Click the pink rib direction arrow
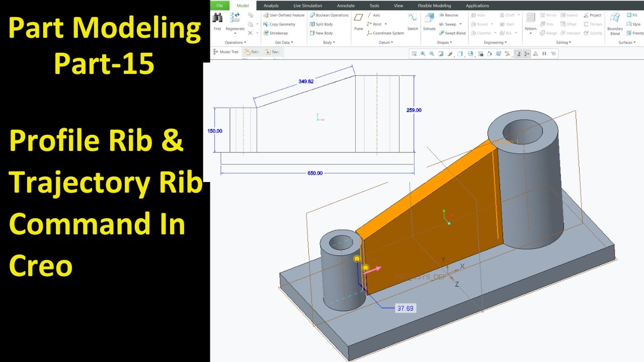 point(373,269)
